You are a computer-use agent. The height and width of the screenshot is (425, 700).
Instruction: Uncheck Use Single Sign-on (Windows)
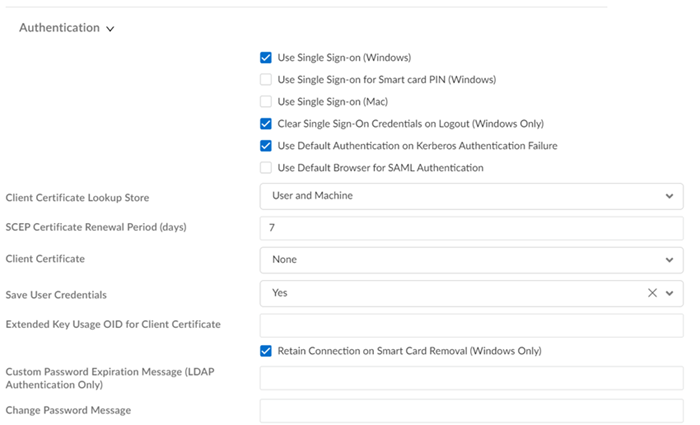266,57
